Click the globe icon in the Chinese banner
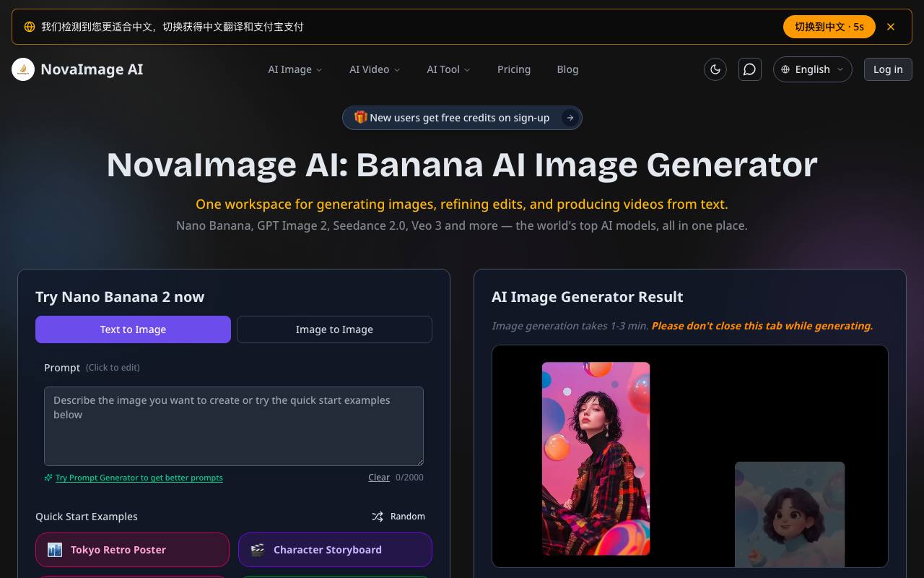Screen dimensions: 924x578 click(x=30, y=27)
